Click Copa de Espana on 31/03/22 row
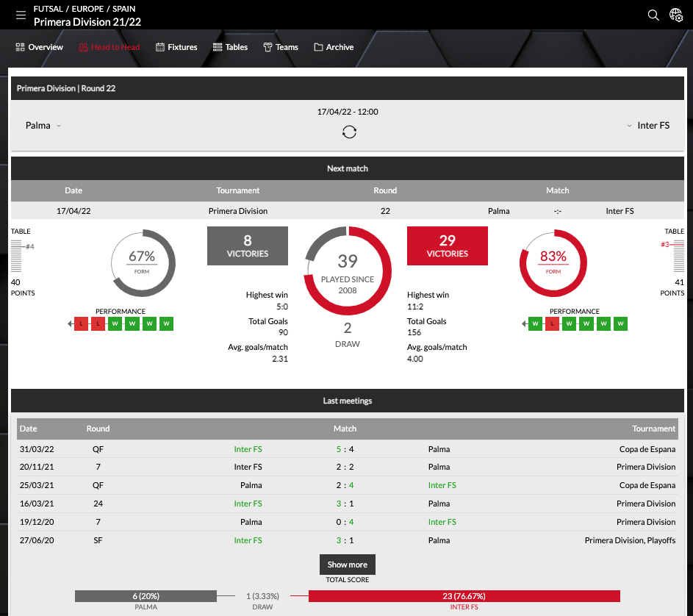The image size is (693, 616). 647,449
